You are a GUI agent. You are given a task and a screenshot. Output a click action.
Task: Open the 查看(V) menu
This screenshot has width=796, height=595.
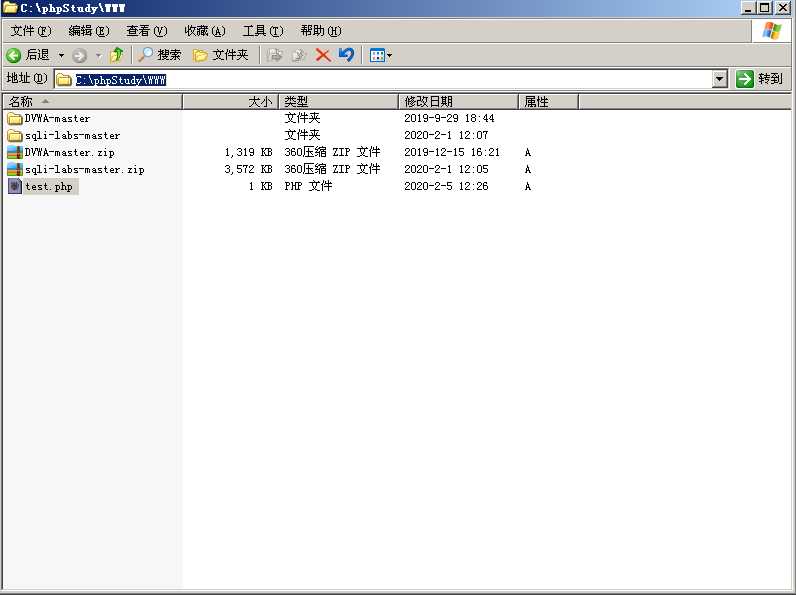(x=147, y=31)
